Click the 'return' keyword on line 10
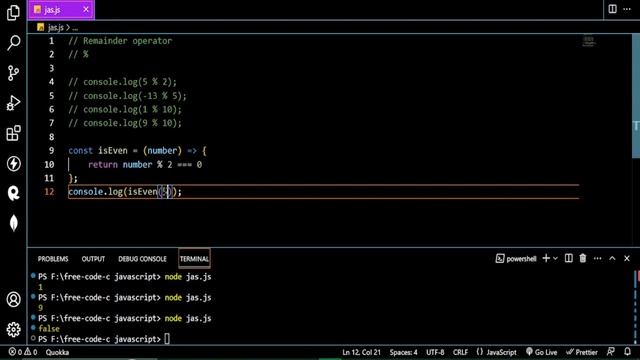This screenshot has height=360, width=640. [102, 164]
